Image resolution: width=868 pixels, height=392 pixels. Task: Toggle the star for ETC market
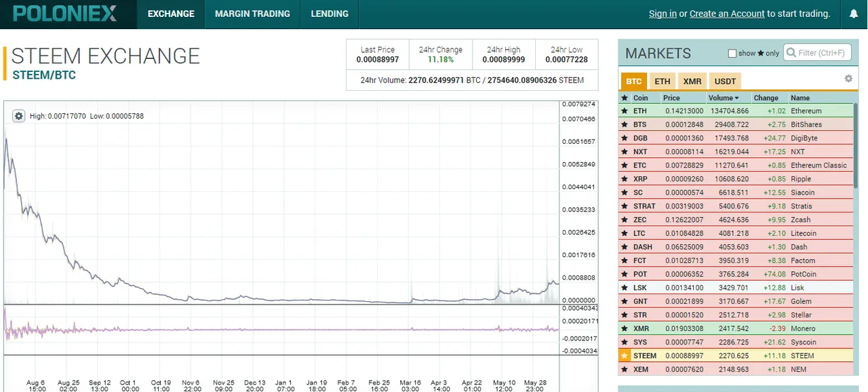pyautogui.click(x=625, y=165)
